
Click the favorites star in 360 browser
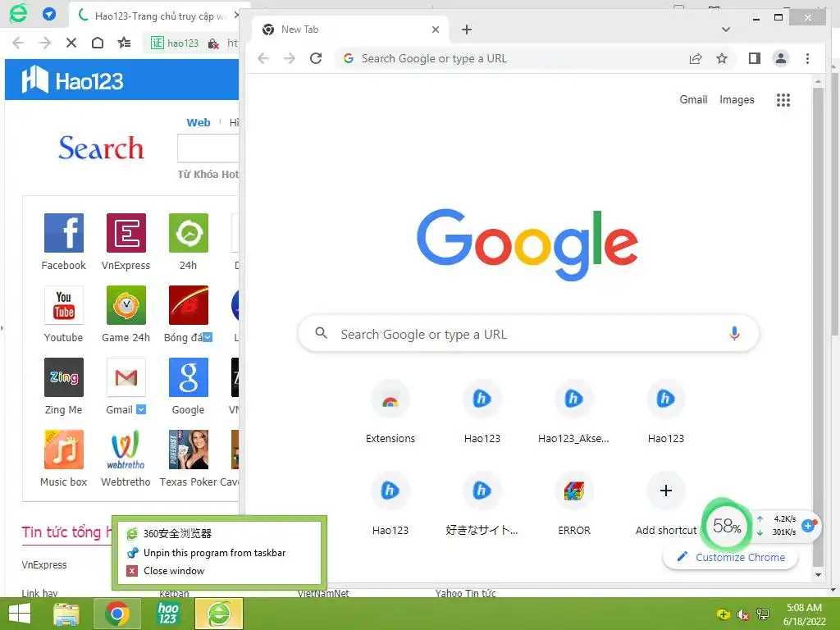(x=125, y=43)
